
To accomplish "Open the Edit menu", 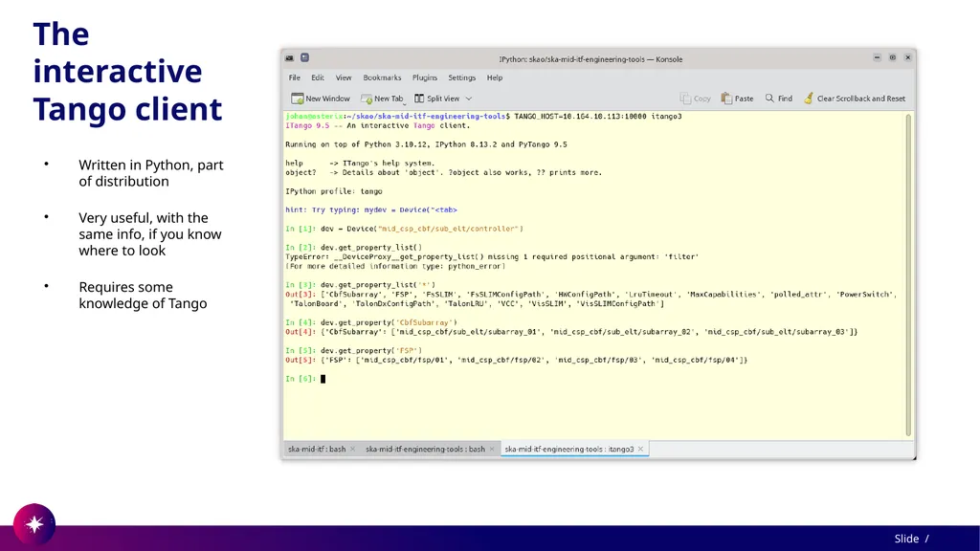I will click(x=318, y=77).
